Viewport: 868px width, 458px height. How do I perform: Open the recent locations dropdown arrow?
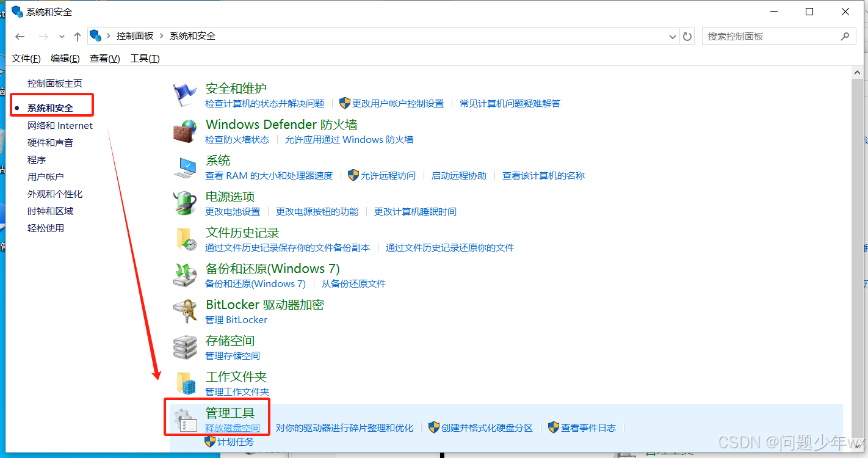click(x=62, y=37)
